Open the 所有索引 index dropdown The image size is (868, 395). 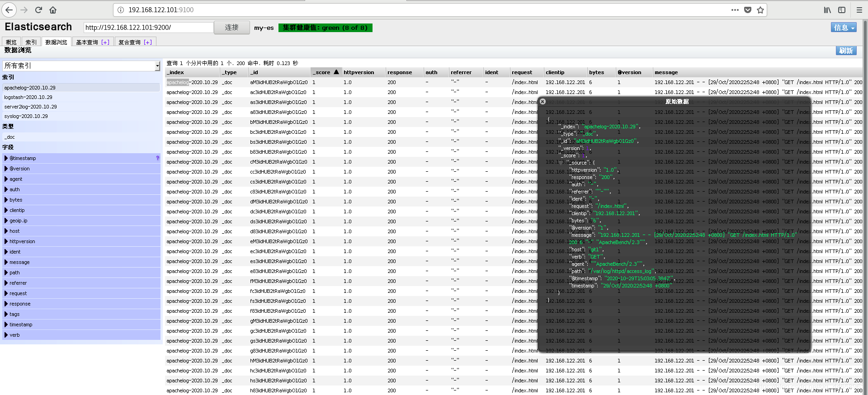[81, 66]
